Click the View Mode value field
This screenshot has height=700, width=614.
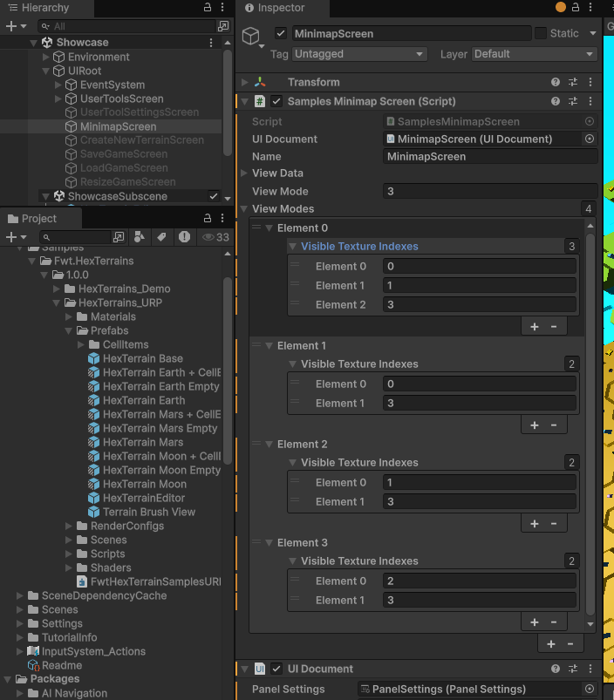click(x=490, y=192)
